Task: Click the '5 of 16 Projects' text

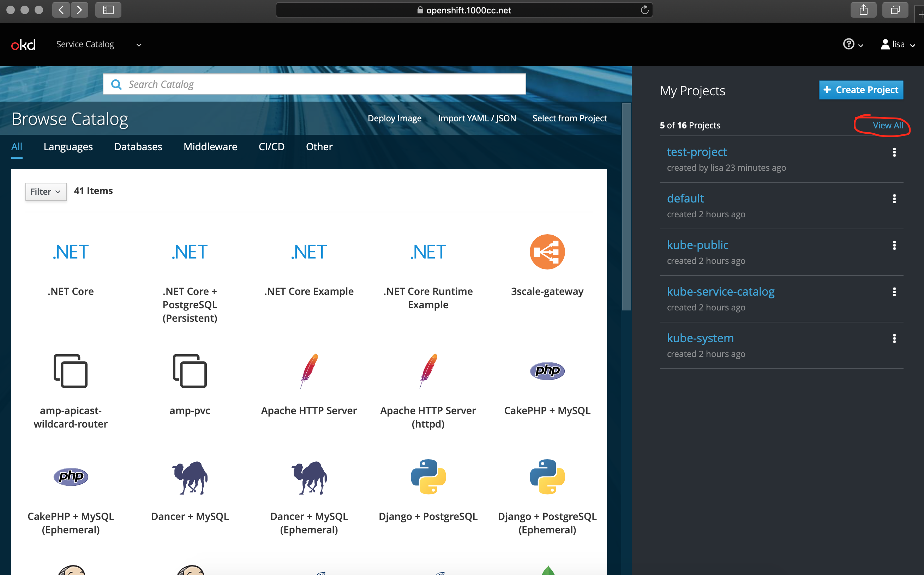Action: tap(690, 125)
